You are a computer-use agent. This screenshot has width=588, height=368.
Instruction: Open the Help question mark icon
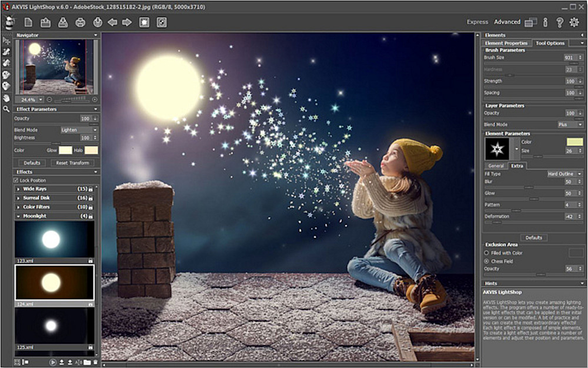560,22
